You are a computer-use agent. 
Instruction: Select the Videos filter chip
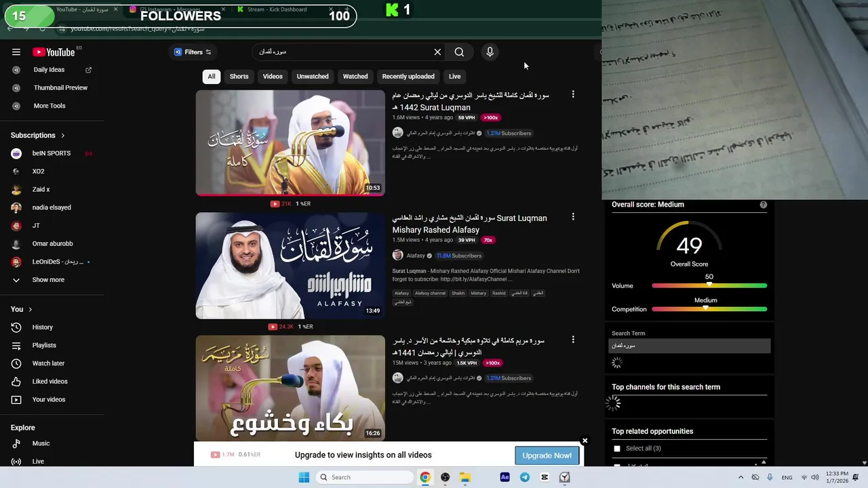coord(273,77)
